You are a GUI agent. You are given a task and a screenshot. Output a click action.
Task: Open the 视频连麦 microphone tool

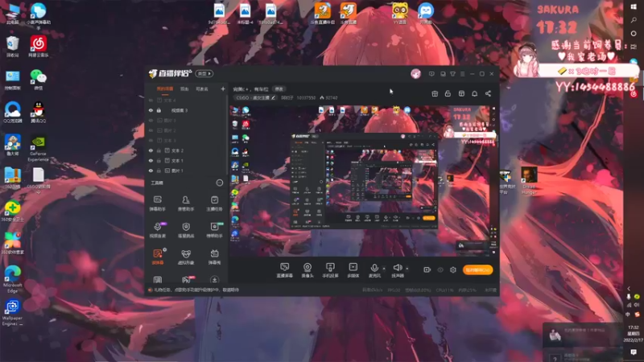pos(157,230)
